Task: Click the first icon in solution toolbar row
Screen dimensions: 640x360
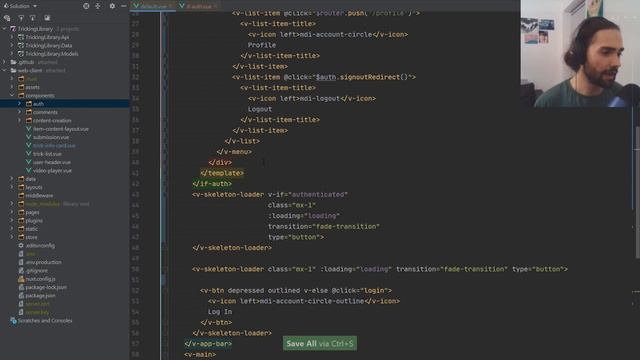Action: coord(7,18)
